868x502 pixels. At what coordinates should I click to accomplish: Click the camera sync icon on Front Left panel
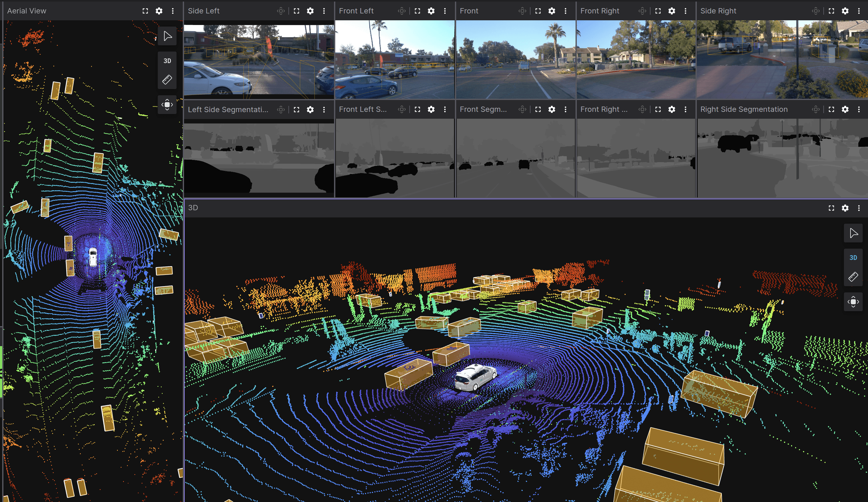pyautogui.click(x=401, y=11)
